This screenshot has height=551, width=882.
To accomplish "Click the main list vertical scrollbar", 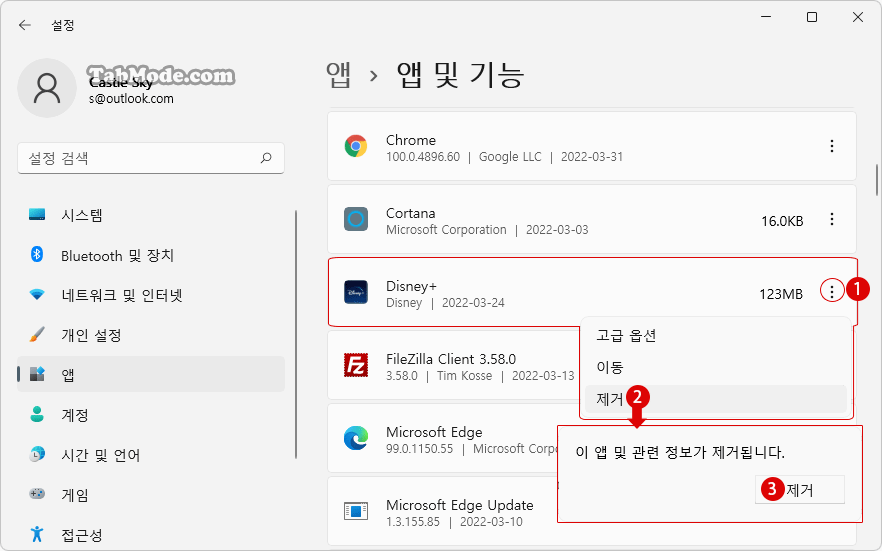I will [x=876, y=180].
